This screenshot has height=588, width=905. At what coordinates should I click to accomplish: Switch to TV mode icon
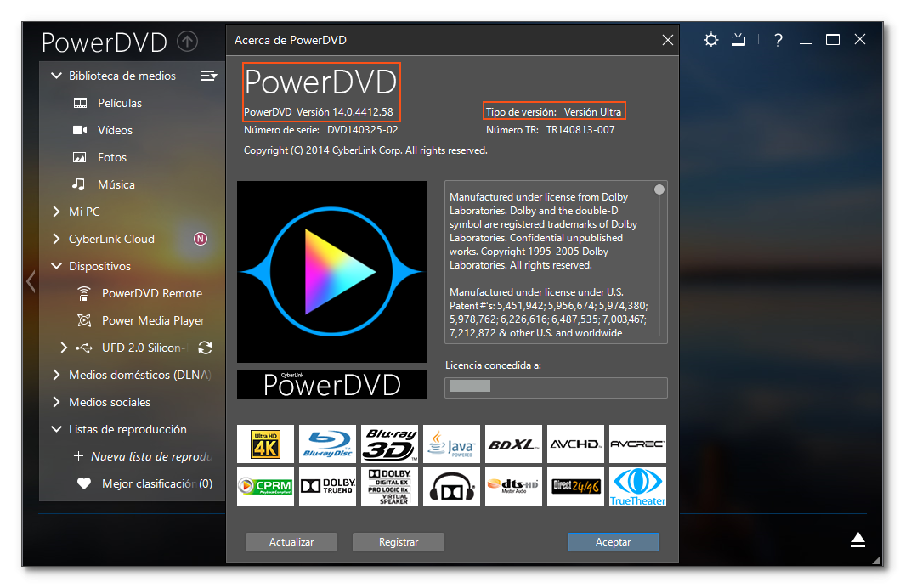pyautogui.click(x=738, y=40)
